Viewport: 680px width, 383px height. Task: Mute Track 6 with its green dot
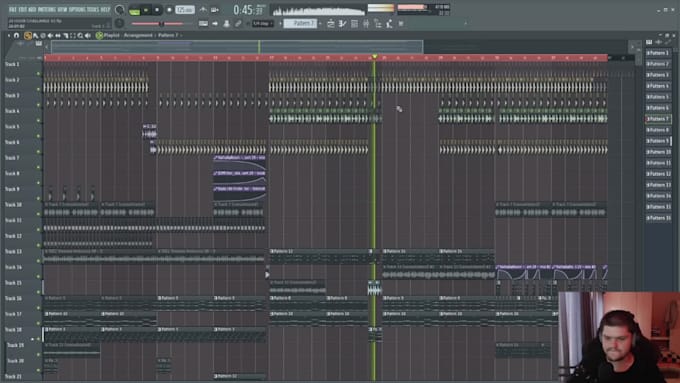pos(39,152)
